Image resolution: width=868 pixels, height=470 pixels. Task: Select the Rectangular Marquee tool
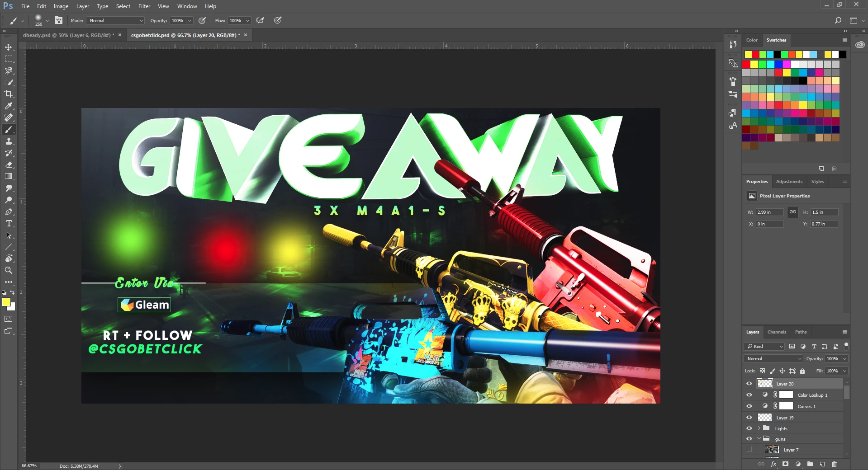point(9,59)
